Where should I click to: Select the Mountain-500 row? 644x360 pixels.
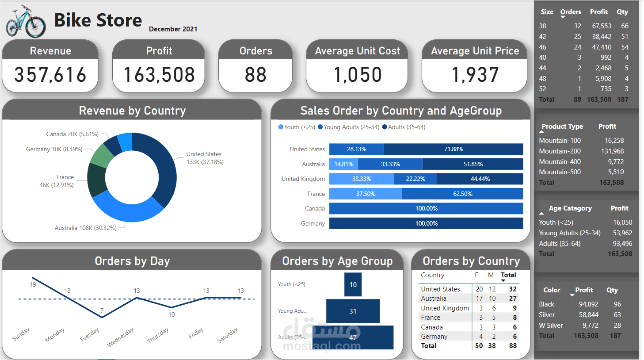pyautogui.click(x=582, y=172)
